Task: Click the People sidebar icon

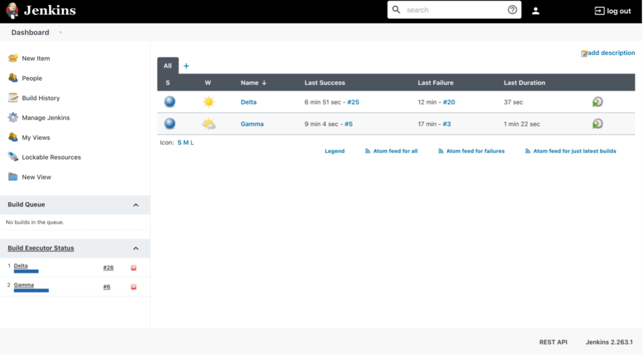Action: pyautogui.click(x=13, y=77)
